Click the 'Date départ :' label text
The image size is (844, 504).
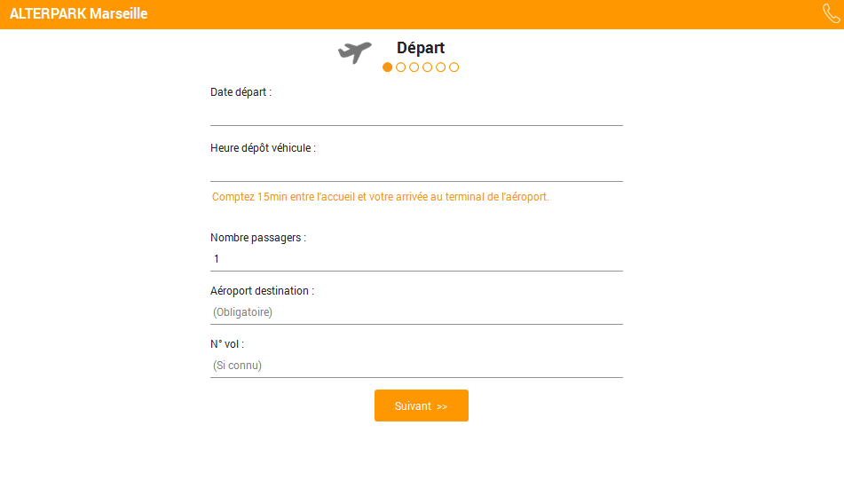[241, 92]
